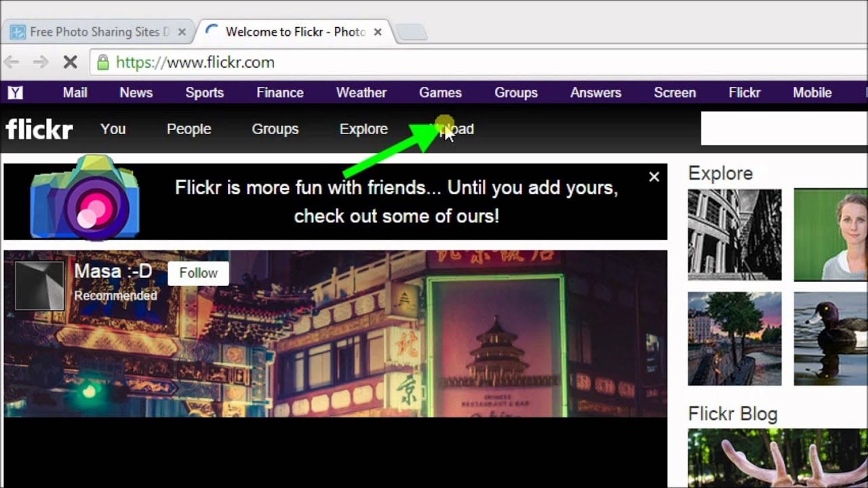Click the 'Recommended' label under Masa :-D
868x488 pixels.
click(x=115, y=296)
